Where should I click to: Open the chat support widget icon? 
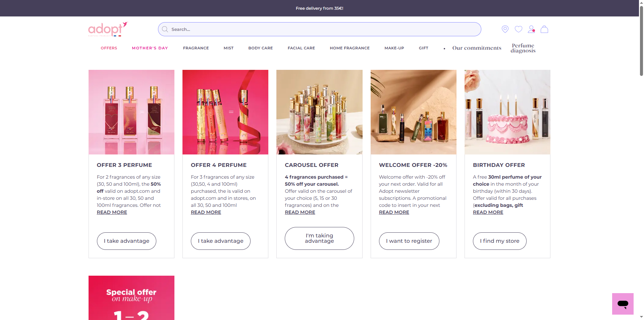623,304
